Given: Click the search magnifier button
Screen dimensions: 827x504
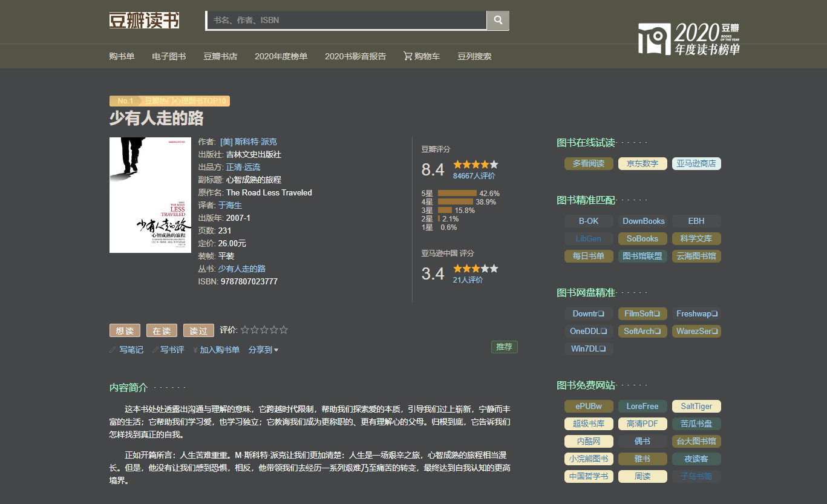Looking at the screenshot, I should pos(498,20).
